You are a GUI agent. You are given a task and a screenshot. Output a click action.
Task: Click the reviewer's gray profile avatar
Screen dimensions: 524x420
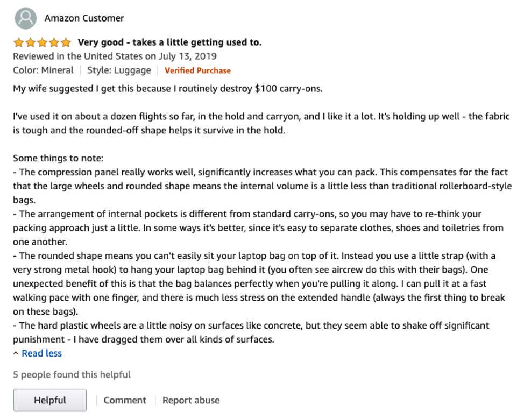tap(25, 18)
